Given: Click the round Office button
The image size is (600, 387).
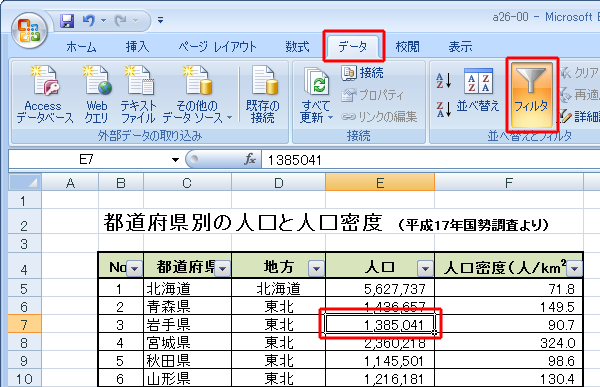Looking at the screenshot, I should click(29, 31).
